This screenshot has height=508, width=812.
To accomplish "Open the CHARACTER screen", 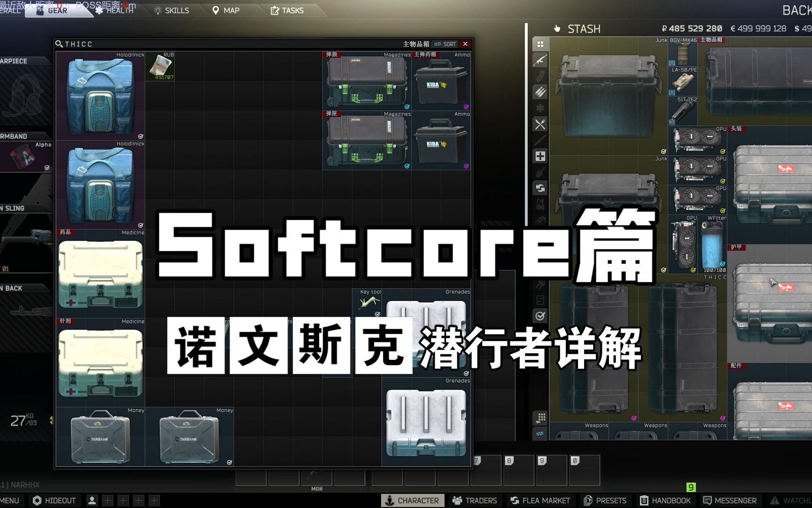I will 412,500.
